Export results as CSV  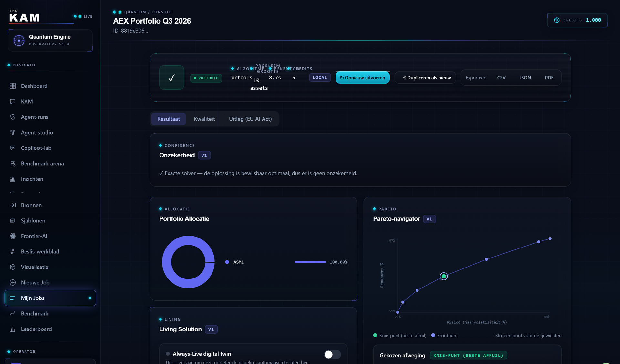[x=501, y=78]
